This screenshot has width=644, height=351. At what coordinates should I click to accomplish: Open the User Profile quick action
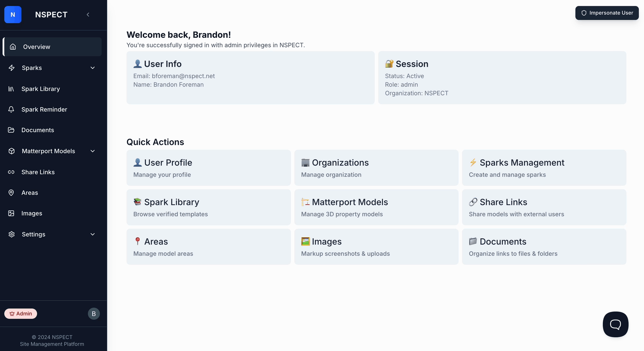pyautogui.click(x=208, y=168)
